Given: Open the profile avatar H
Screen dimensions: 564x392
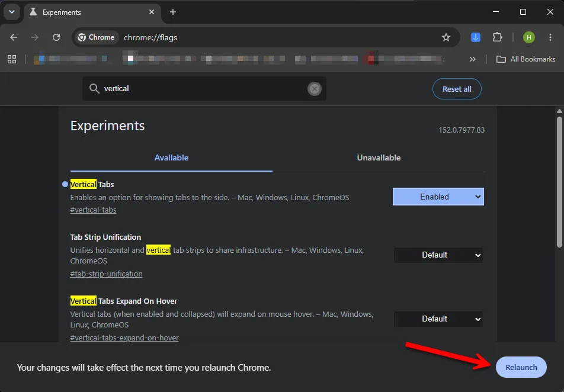Looking at the screenshot, I should tap(528, 37).
